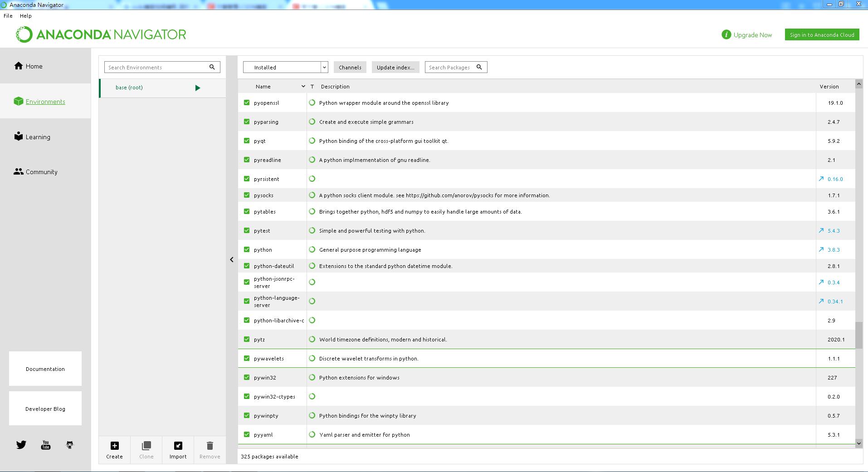
Task: Click the Update index... button
Action: (x=395, y=67)
